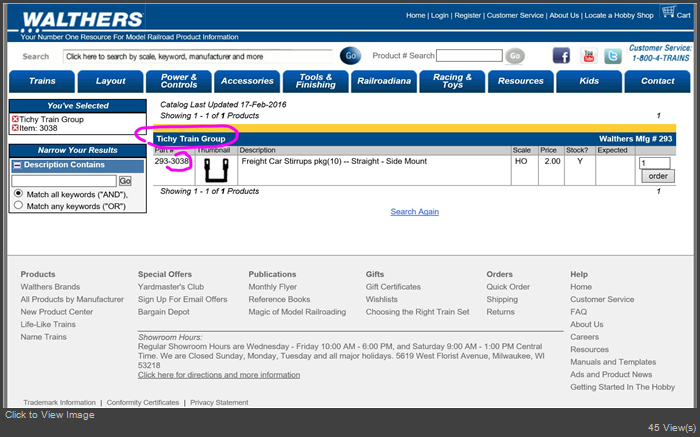Open Yardmaster's Club link

coord(171,287)
